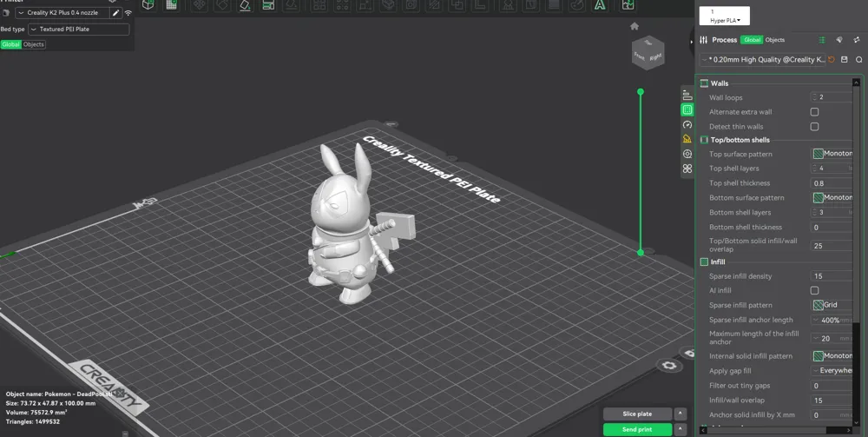The width and height of the screenshot is (868, 437).
Task: Click the advanced mode green list icon
Action: coord(822,40)
